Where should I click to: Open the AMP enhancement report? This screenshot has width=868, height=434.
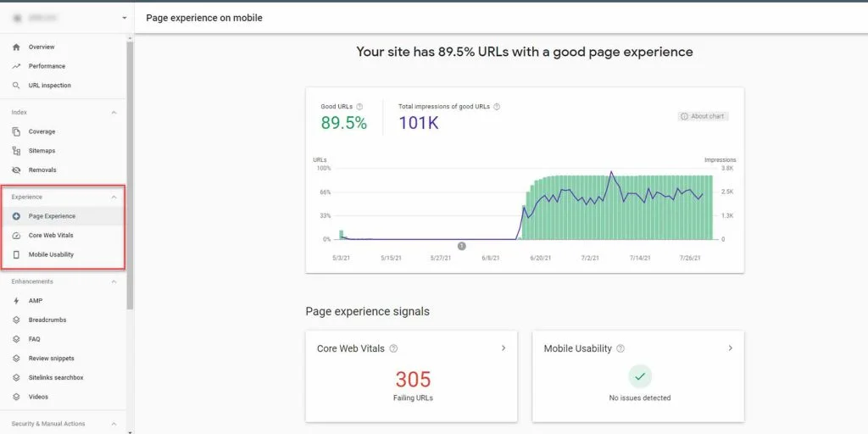[63, 301]
